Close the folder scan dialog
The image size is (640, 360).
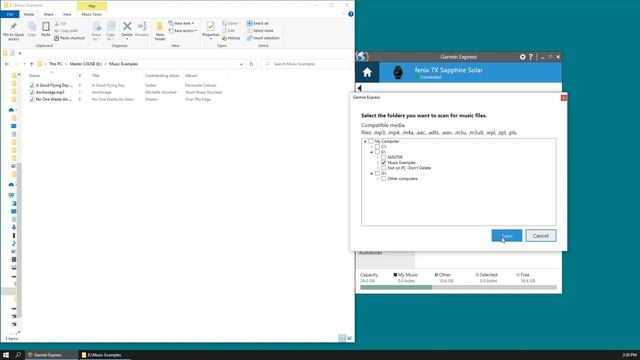(x=564, y=98)
